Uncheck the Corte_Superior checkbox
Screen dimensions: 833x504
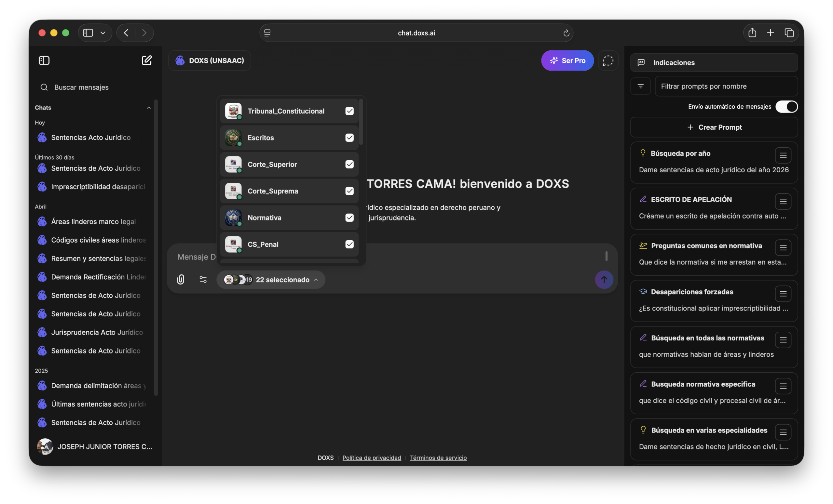coord(349,165)
